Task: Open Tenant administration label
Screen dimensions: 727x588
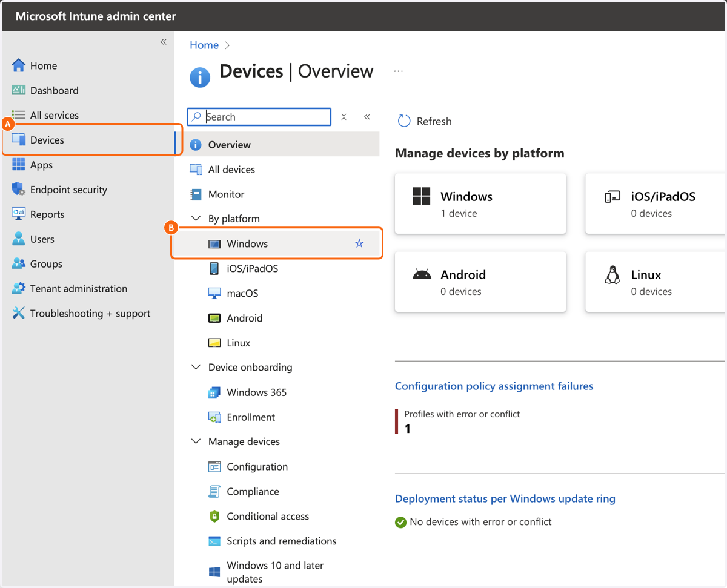Action: coord(79,289)
